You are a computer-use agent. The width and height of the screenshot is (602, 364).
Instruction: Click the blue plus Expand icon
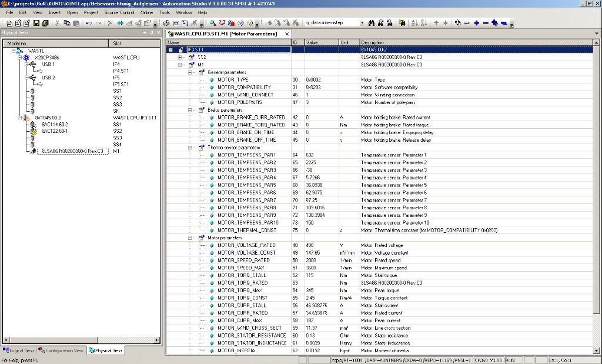click(476, 23)
